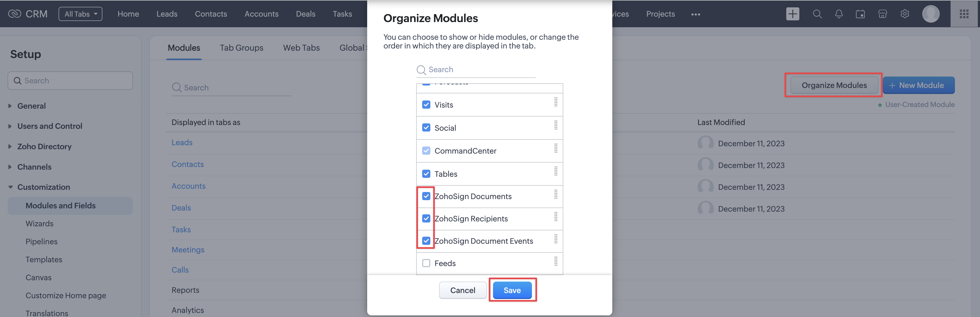Open the Projects menu item
Image resolution: width=980 pixels, height=317 pixels.
[661, 14]
